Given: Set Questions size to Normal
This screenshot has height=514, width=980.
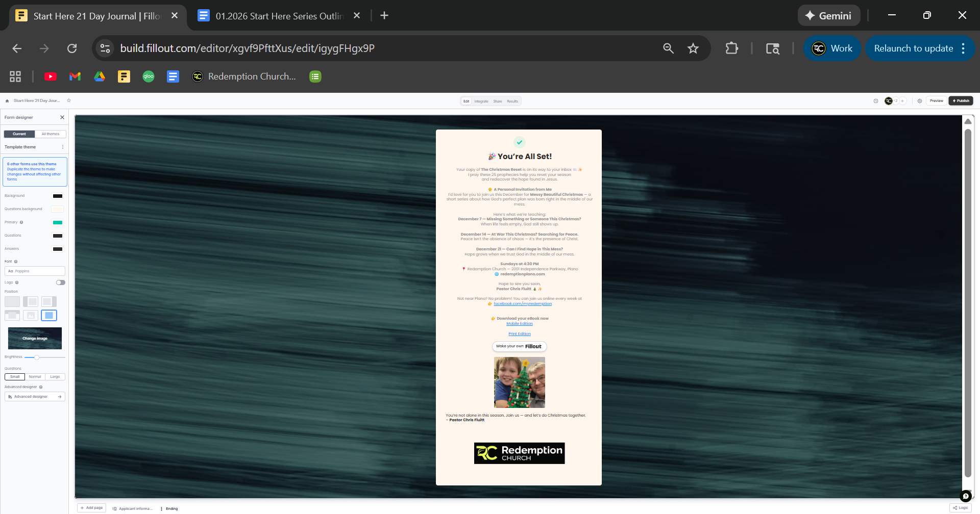Looking at the screenshot, I should (35, 377).
